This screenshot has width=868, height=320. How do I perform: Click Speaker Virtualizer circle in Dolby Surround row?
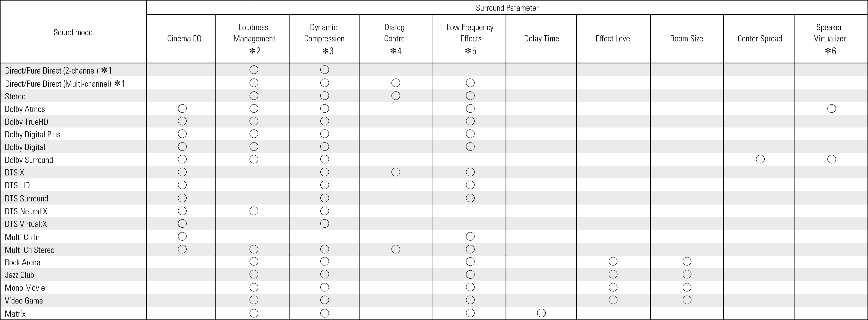pos(831,159)
